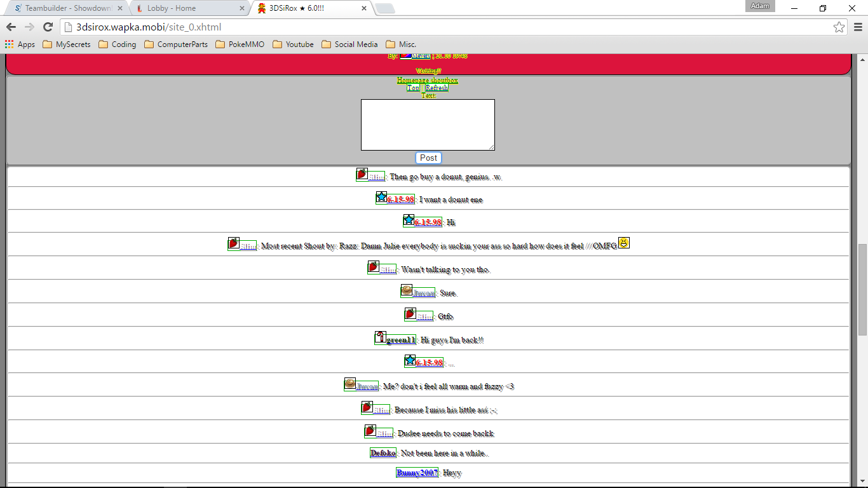Expand the ComputerParts bookmark folder
Image resolution: width=868 pixels, height=488 pixels.
pyautogui.click(x=176, y=44)
